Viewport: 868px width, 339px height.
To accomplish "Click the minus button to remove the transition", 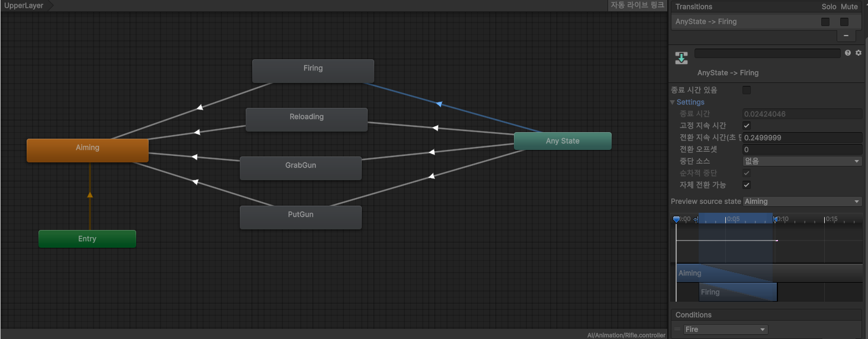I will (x=846, y=36).
